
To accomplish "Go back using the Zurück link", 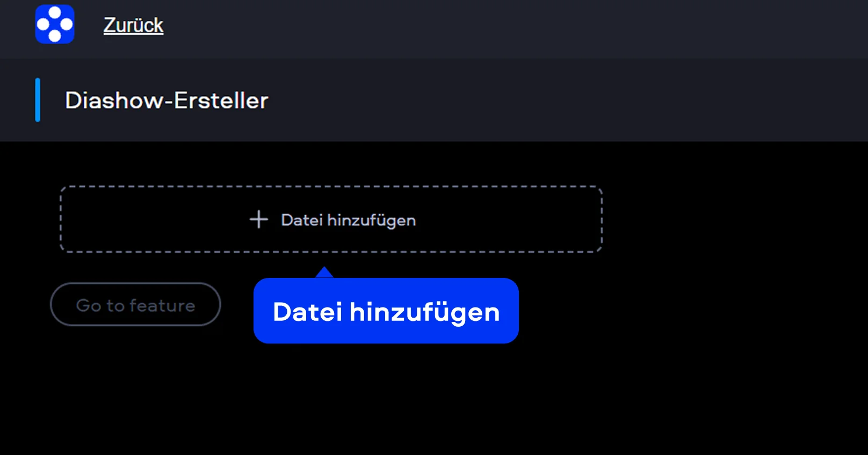I will coord(133,25).
